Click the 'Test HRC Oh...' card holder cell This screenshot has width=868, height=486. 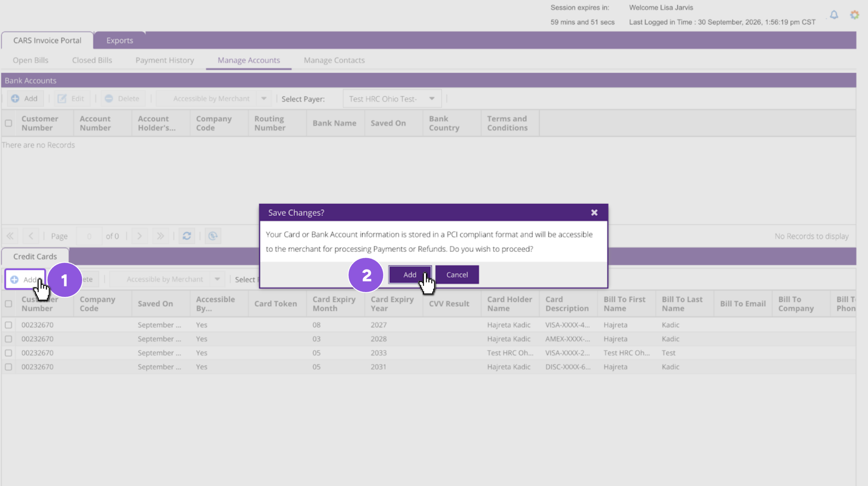point(510,353)
